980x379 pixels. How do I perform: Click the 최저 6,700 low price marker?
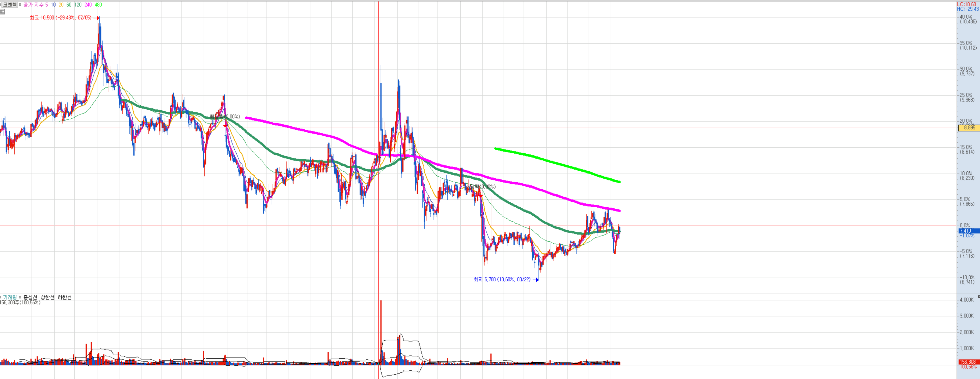coord(502,279)
